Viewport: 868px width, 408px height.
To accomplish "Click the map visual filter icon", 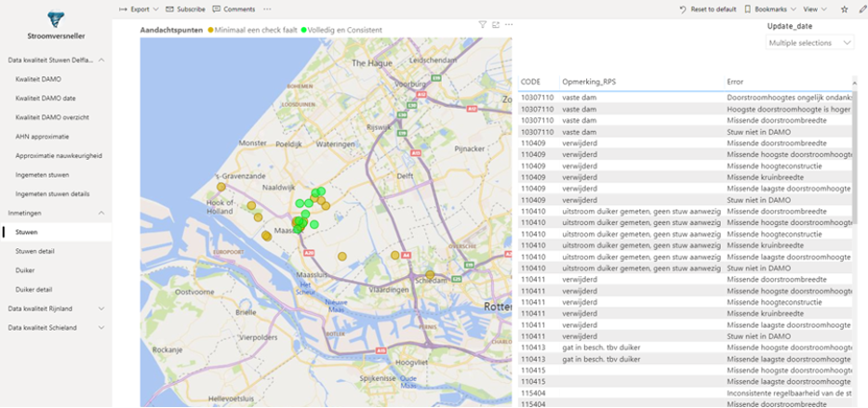I will click(482, 24).
